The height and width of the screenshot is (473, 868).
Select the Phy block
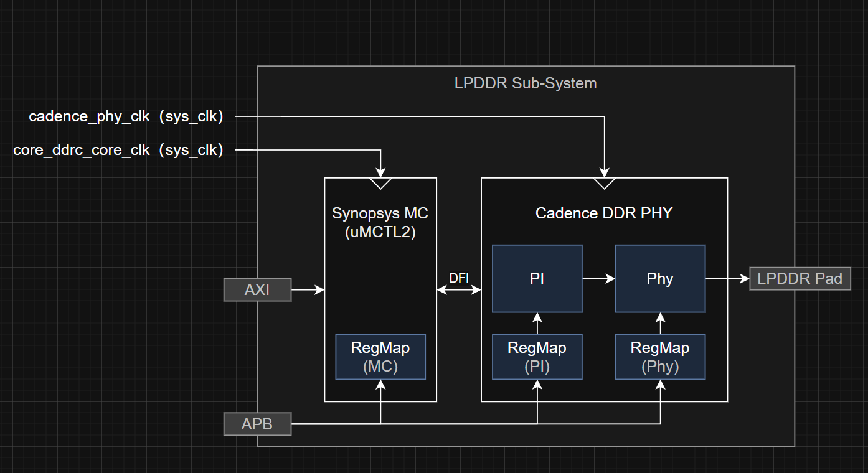pyautogui.click(x=660, y=278)
